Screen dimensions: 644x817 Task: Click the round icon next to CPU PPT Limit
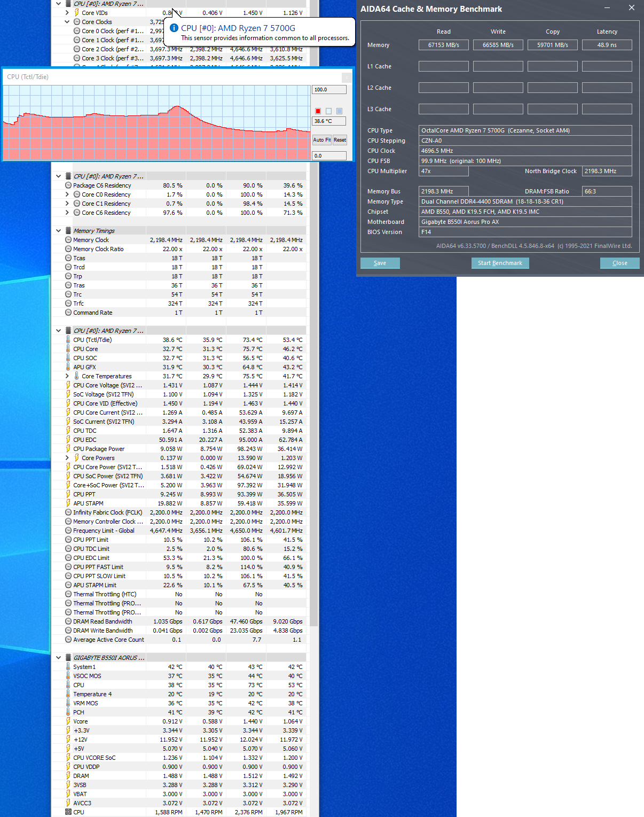[68, 540]
